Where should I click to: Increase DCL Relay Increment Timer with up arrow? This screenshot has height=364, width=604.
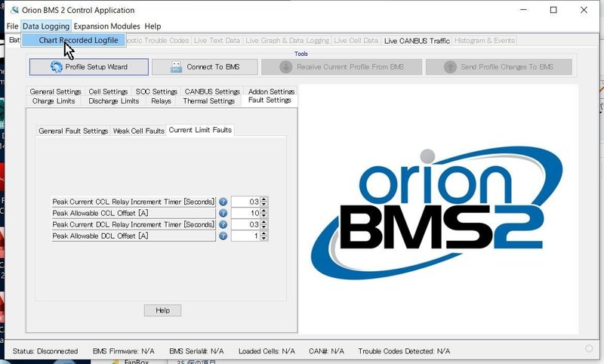tap(263, 222)
